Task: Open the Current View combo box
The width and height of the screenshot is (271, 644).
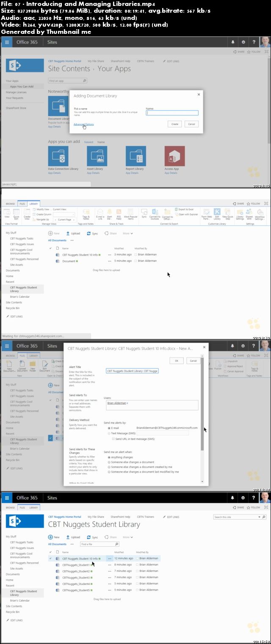Action: pyautogui.click(x=64, y=214)
